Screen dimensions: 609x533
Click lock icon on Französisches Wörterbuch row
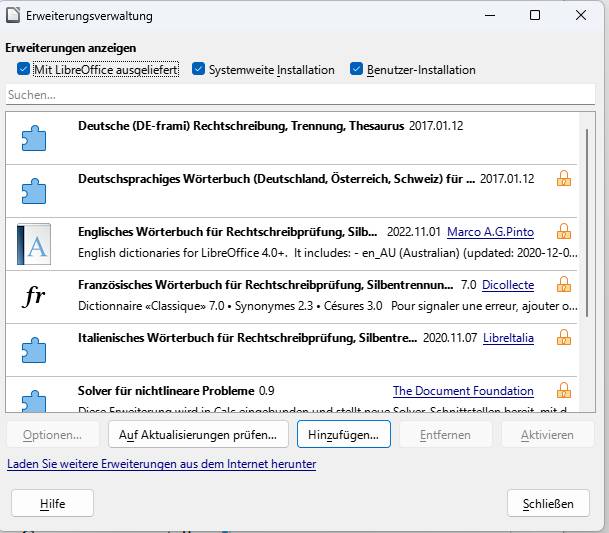[x=564, y=285]
